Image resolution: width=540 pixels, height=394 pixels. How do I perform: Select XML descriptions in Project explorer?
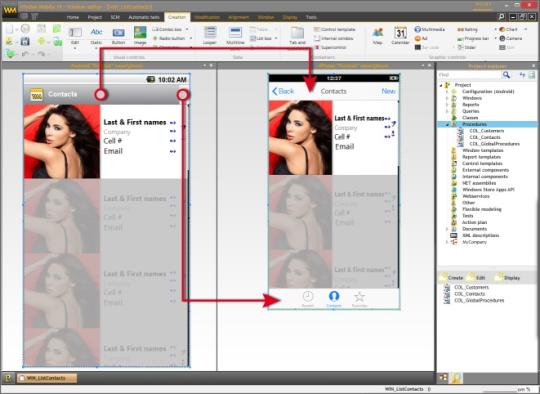tap(480, 236)
